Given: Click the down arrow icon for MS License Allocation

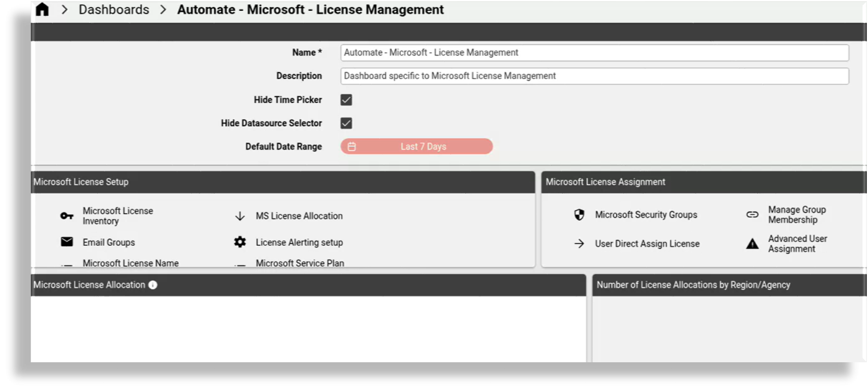Looking at the screenshot, I should 240,216.
